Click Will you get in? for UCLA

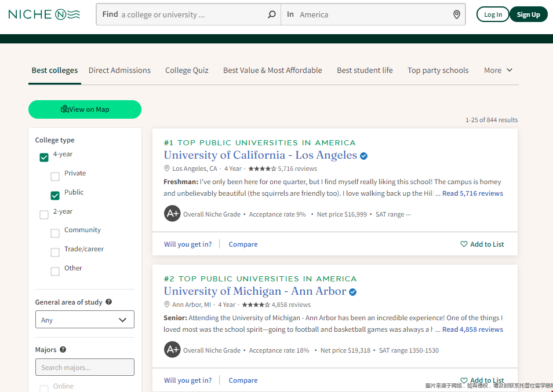click(x=188, y=244)
